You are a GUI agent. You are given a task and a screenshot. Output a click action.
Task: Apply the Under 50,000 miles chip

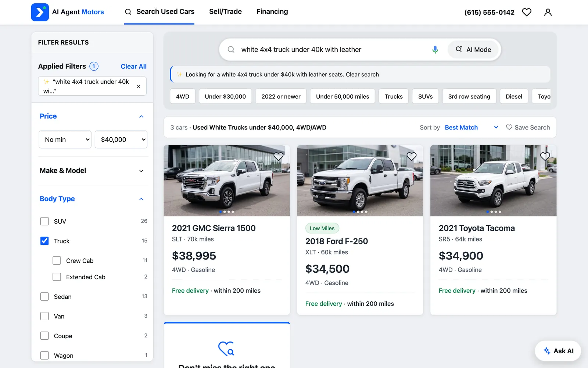(343, 96)
